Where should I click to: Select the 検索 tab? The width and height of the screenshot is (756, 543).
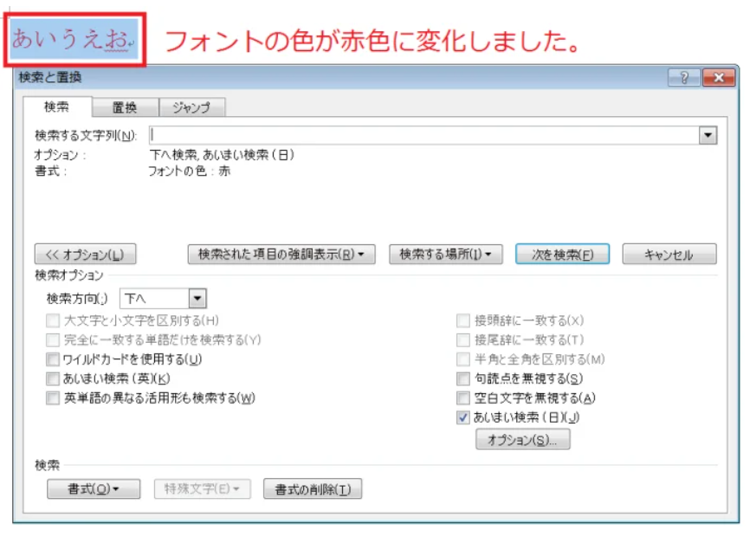pyautogui.click(x=56, y=107)
